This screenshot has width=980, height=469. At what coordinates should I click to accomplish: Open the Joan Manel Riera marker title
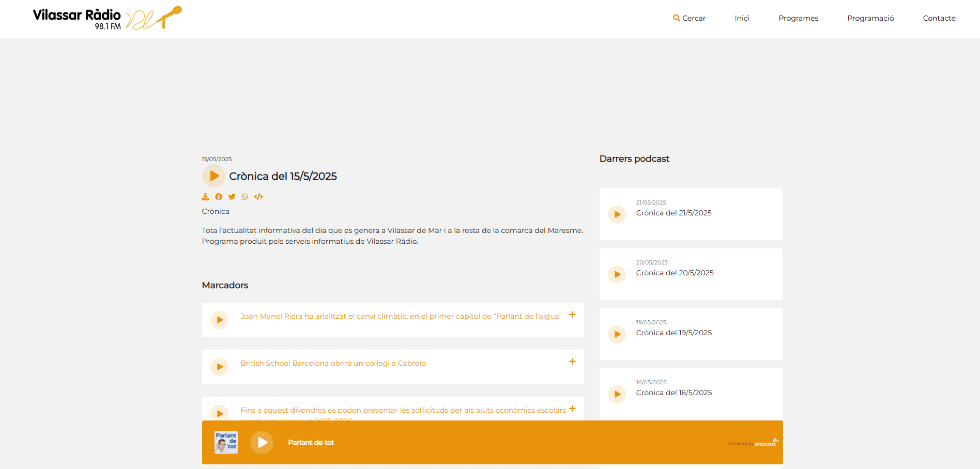tap(401, 316)
